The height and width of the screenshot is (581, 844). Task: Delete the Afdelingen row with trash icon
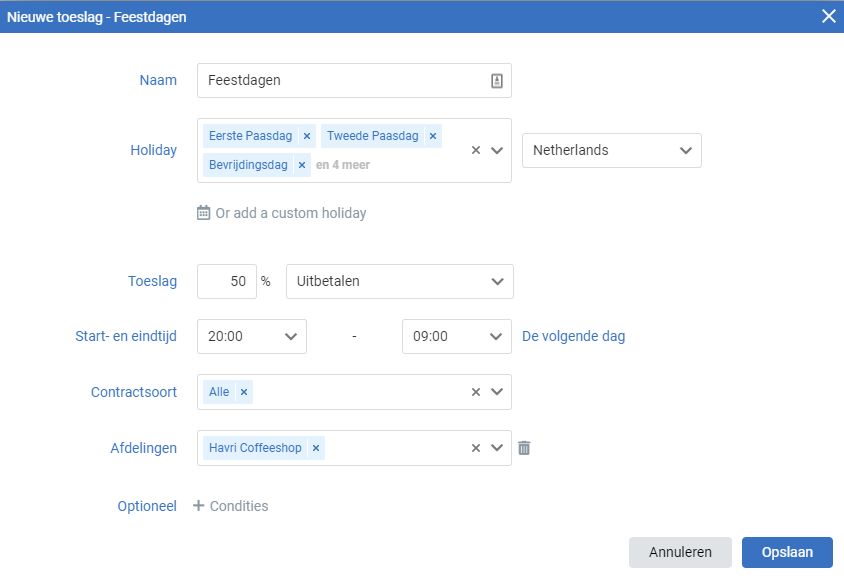(524, 448)
